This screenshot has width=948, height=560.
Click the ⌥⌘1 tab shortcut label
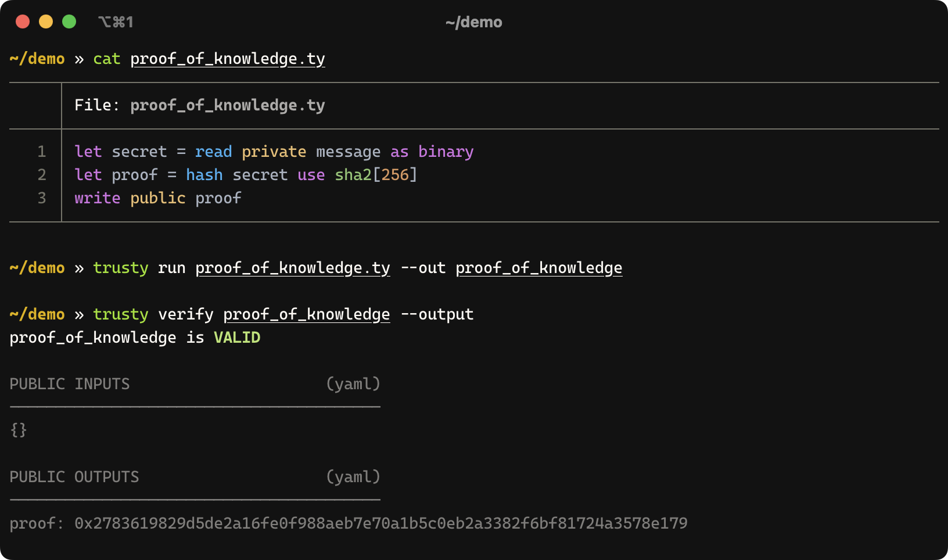[116, 22]
